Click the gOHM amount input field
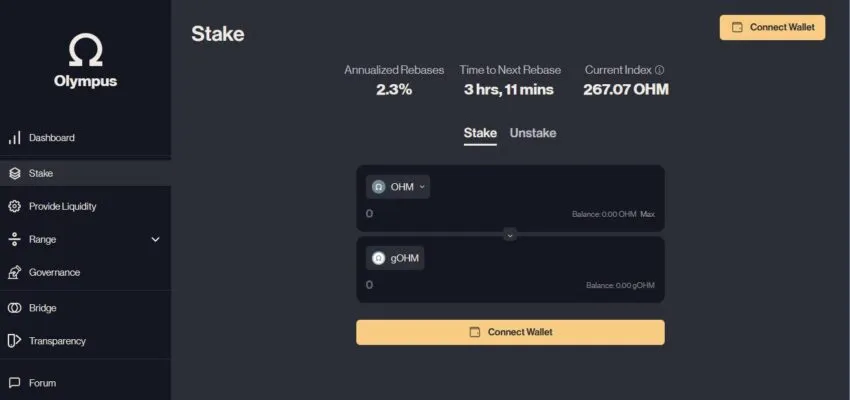Image resolution: width=850 pixels, height=400 pixels. point(450,285)
